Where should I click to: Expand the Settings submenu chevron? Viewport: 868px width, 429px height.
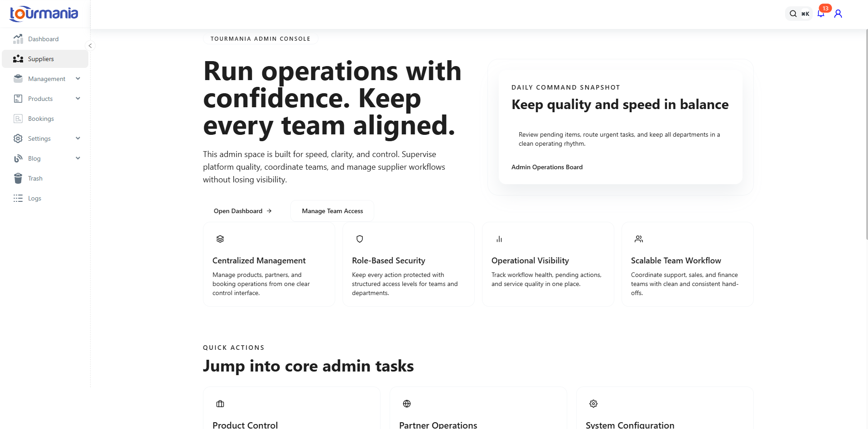click(x=78, y=138)
